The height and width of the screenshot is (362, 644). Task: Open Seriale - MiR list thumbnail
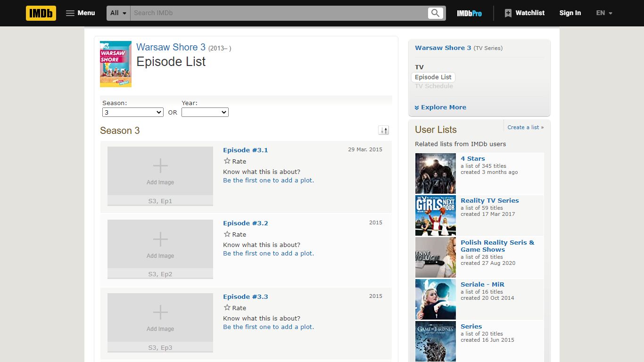(x=436, y=299)
